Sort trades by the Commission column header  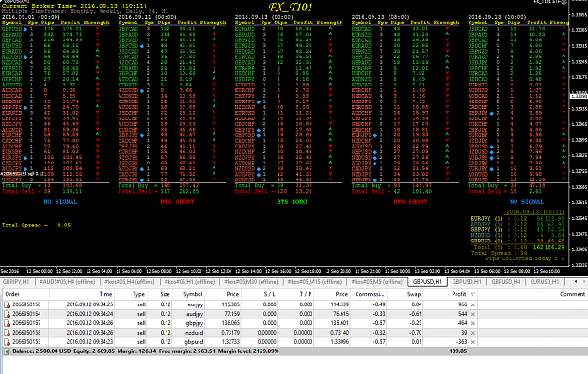tap(369, 295)
